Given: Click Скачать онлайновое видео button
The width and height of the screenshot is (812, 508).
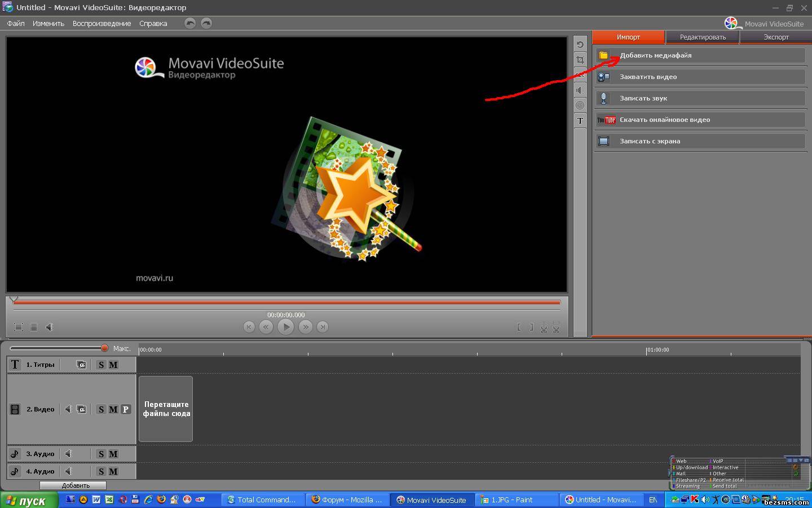Looking at the screenshot, I should click(x=700, y=120).
